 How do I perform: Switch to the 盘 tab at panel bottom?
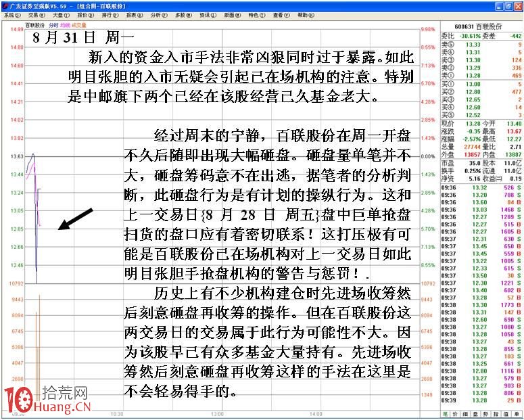click(475, 414)
